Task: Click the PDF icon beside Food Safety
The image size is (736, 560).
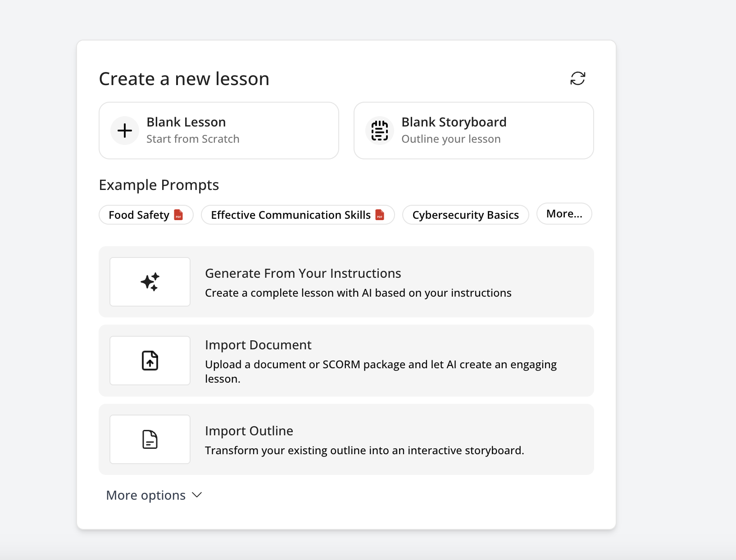Action: pos(179,215)
